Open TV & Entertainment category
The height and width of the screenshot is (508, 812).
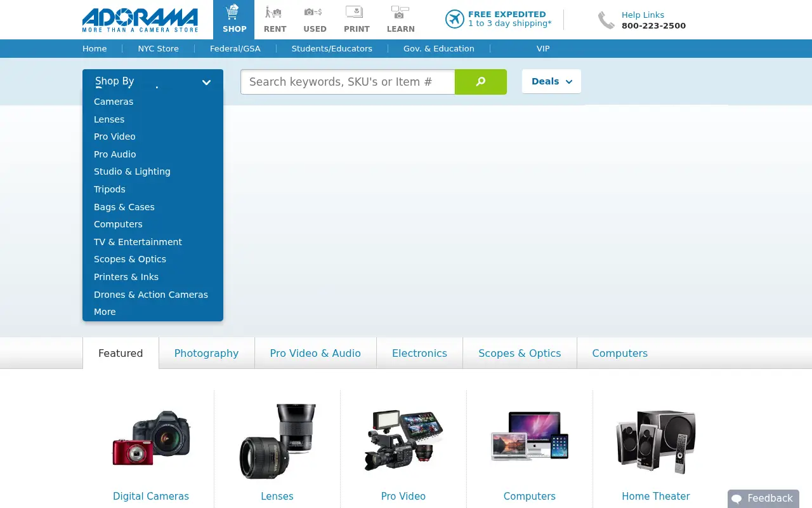[138, 242]
